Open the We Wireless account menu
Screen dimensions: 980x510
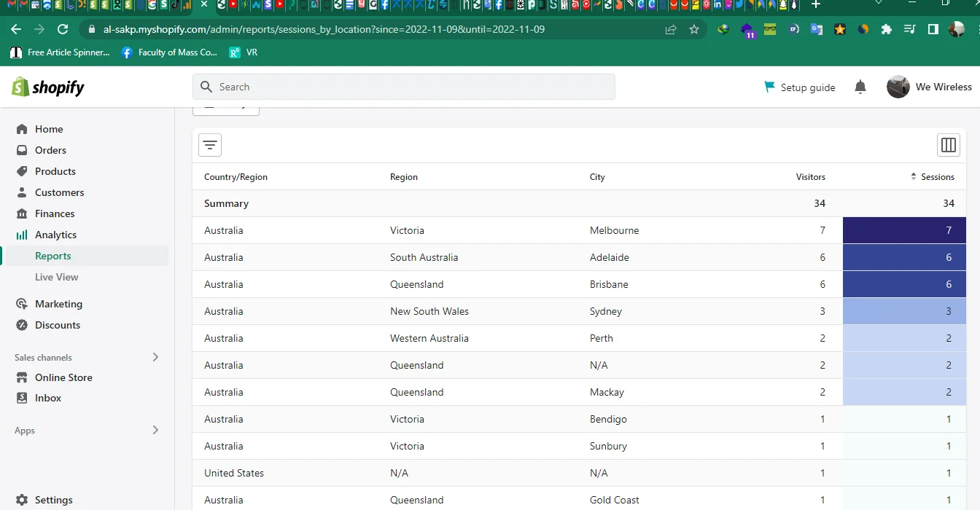coord(929,87)
